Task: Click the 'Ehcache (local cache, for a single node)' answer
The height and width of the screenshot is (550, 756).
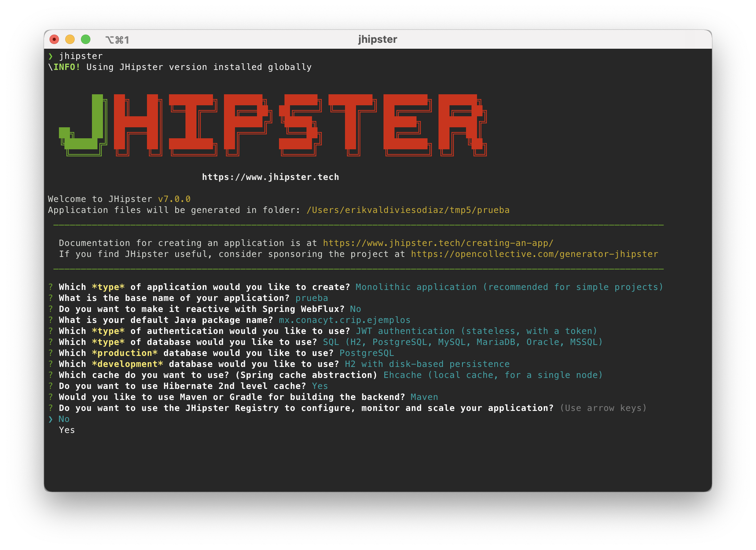Action: [493, 375]
